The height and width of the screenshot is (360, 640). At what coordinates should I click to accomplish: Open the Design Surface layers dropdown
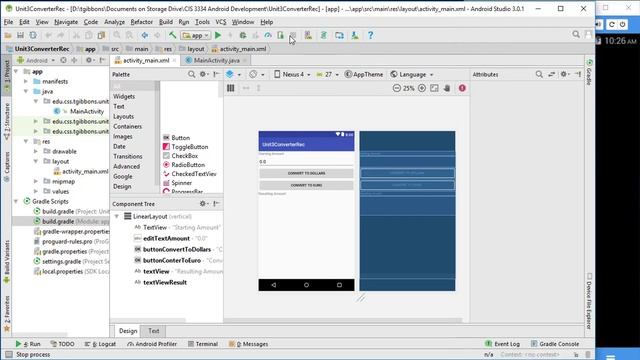(233, 74)
